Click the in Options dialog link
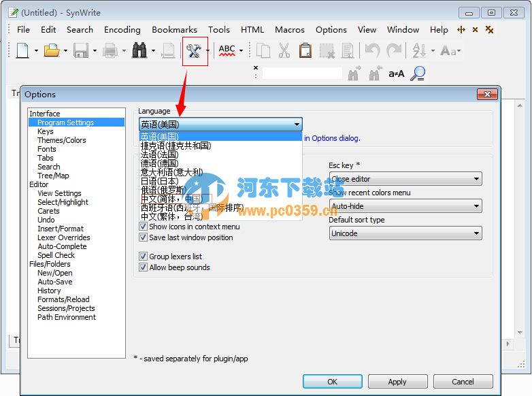This screenshot has height=396, width=532. point(332,138)
